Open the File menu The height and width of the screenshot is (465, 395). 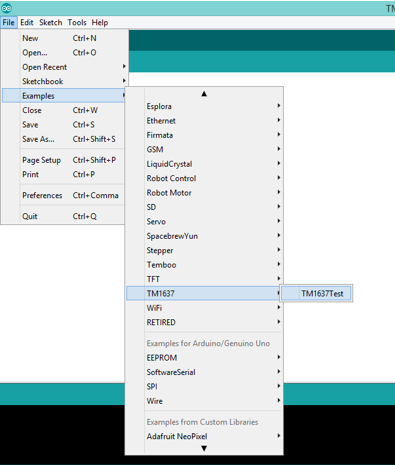click(9, 23)
